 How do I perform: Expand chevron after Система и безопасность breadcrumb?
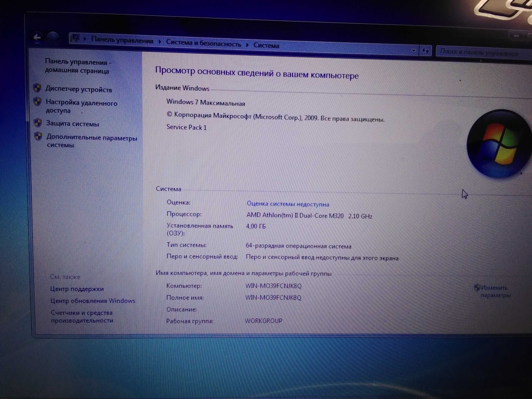[247, 45]
